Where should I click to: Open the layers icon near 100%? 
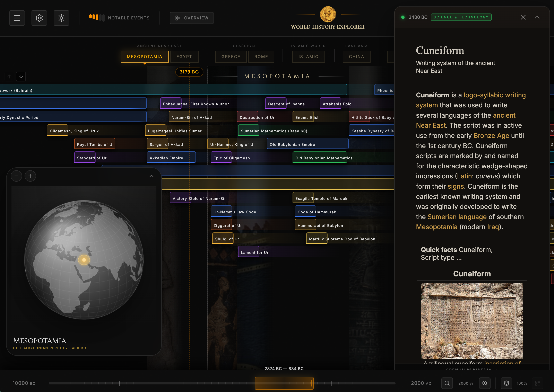tap(506, 383)
